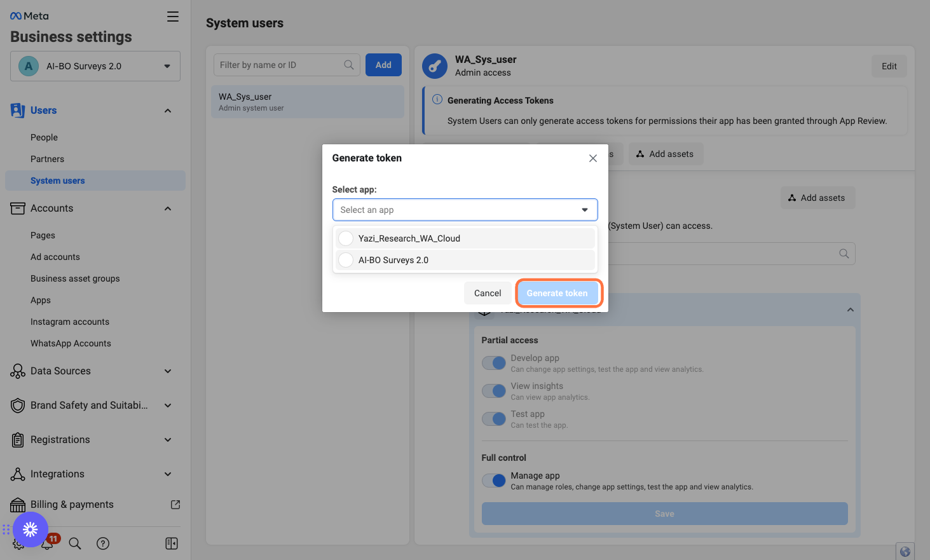Click the purple floating asterisk icon

point(31,529)
